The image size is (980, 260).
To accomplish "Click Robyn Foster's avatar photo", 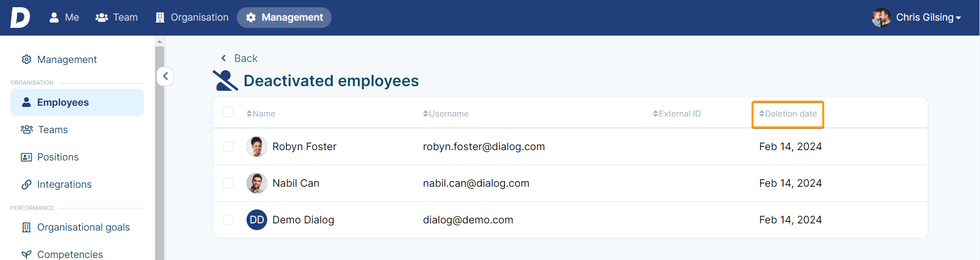I will pyautogui.click(x=257, y=147).
